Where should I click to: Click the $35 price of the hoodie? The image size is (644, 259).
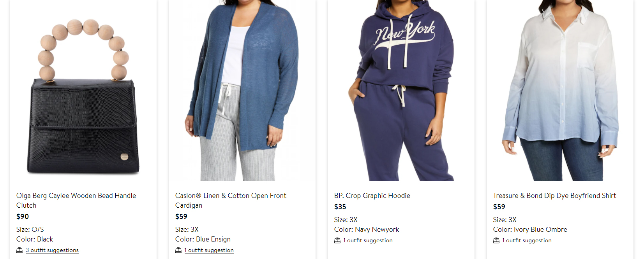click(x=340, y=207)
